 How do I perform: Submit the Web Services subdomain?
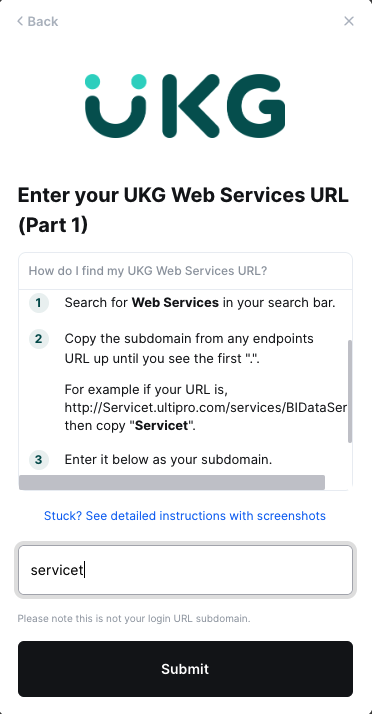coord(185,669)
